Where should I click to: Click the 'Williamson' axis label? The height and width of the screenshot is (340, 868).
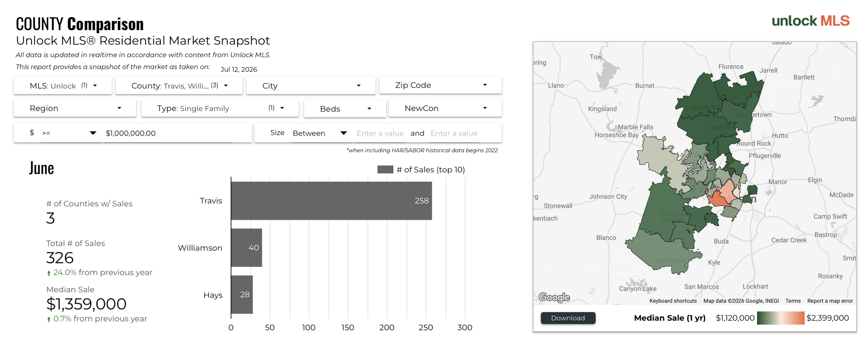click(x=200, y=248)
